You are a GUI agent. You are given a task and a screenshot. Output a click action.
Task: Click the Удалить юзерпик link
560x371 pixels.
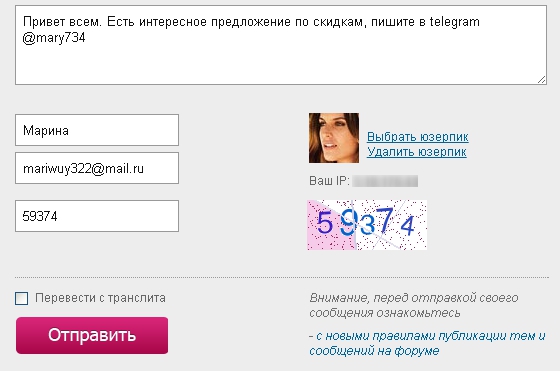416,152
